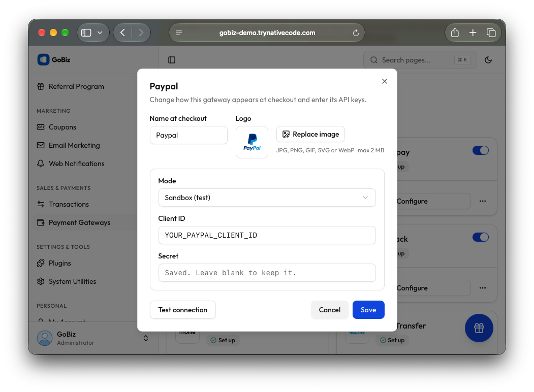
Task: Click the Coupons ticket icon
Action: [x=41, y=127]
